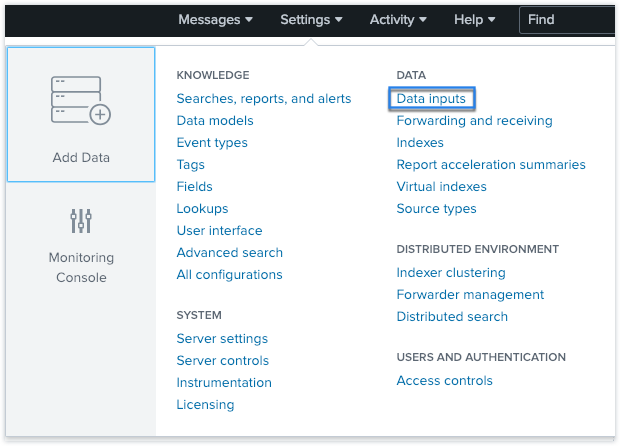Image resolution: width=620 pixels, height=446 pixels.
Task: Open Data inputs link
Action: click(x=433, y=99)
